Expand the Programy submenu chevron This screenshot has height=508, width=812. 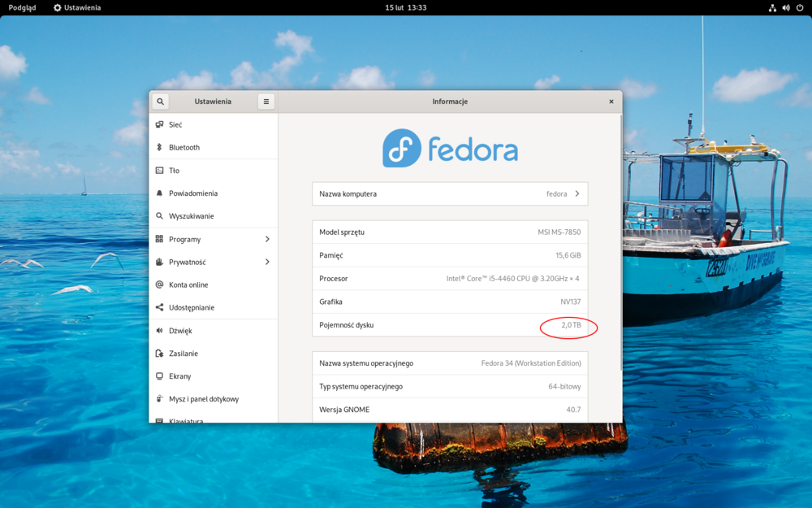pyautogui.click(x=267, y=239)
